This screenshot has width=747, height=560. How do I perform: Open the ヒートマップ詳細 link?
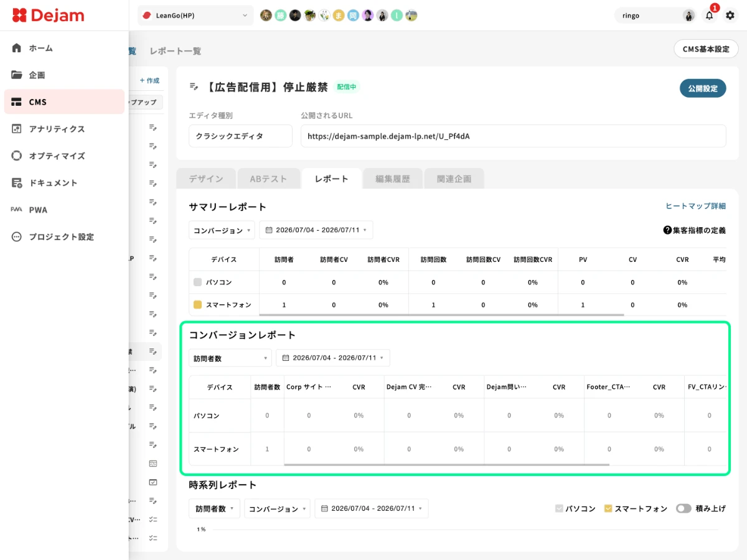(x=695, y=206)
